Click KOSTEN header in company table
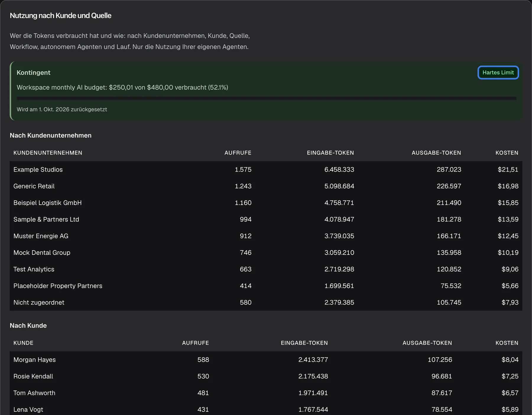This screenshot has height=415, width=532. (x=507, y=153)
